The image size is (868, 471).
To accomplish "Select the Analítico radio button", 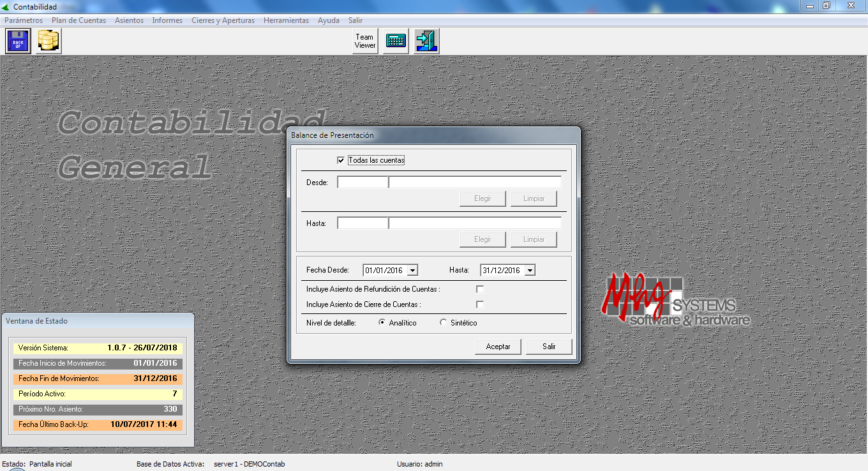I will pyautogui.click(x=382, y=323).
